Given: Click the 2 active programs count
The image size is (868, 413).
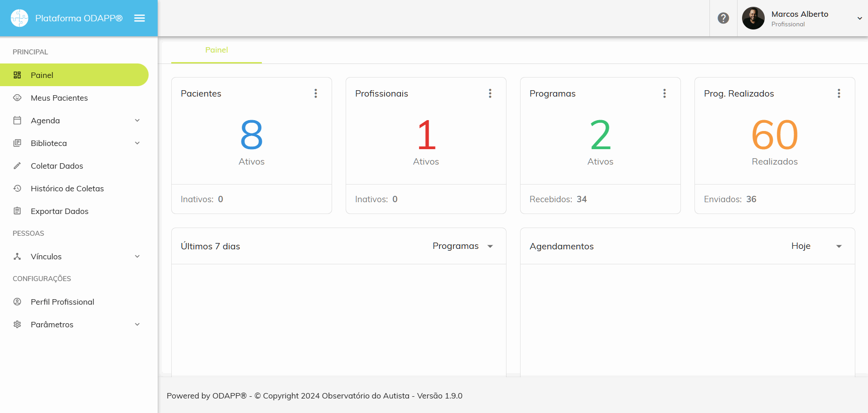Looking at the screenshot, I should 601,135.
